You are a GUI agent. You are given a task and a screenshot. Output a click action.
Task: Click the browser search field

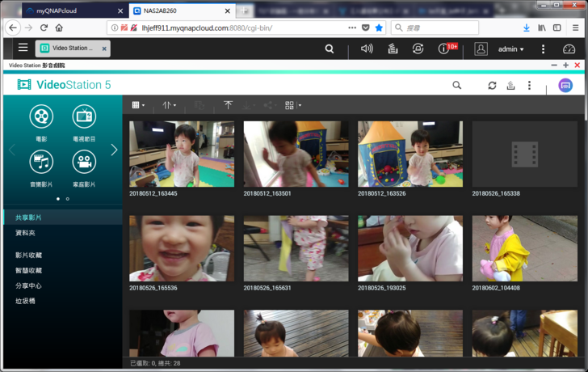pyautogui.click(x=435, y=27)
